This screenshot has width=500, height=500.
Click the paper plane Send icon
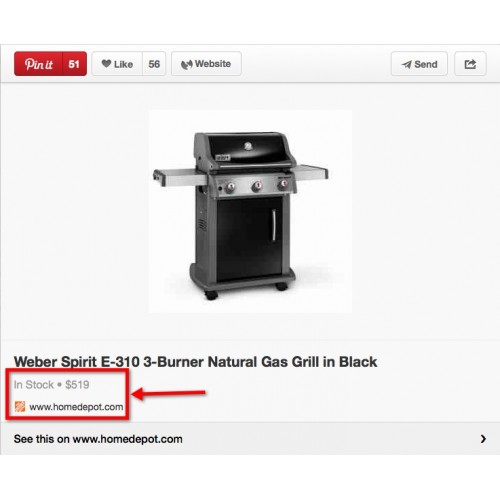(406, 64)
